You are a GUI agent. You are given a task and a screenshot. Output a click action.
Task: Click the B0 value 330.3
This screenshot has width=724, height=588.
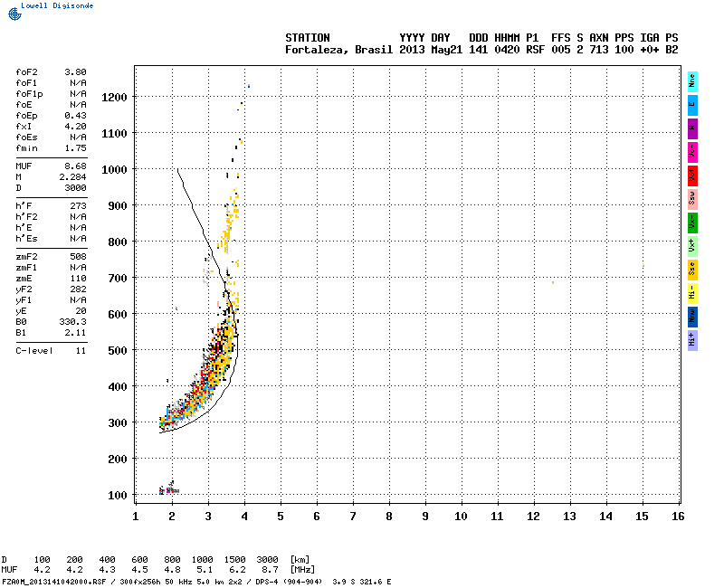tap(72, 322)
